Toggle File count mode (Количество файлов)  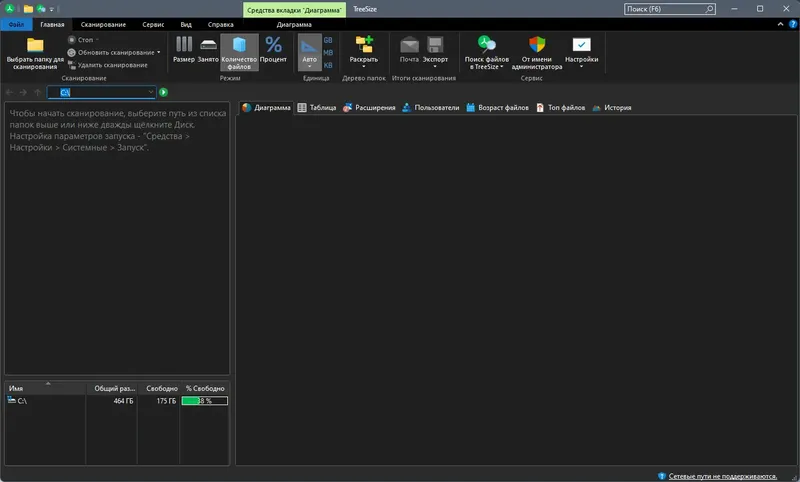click(239, 52)
